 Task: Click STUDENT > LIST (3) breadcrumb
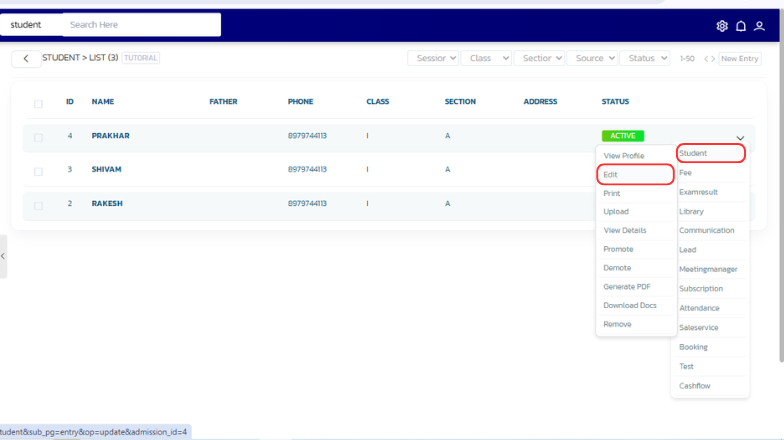click(80, 58)
